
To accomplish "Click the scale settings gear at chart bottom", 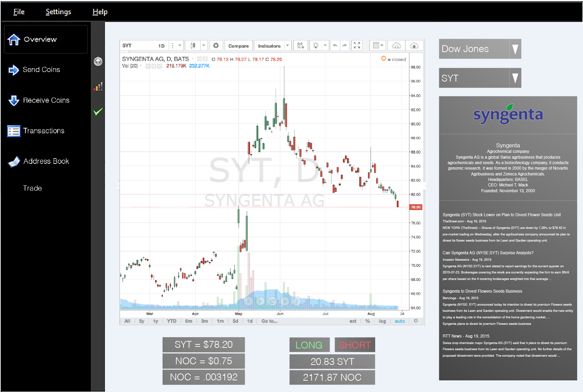I will pos(416,321).
